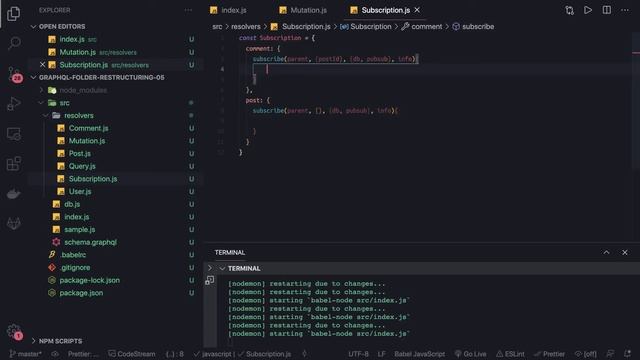Click the sync cloud icon in status bar
This screenshot has height=360, width=640.
point(55,354)
